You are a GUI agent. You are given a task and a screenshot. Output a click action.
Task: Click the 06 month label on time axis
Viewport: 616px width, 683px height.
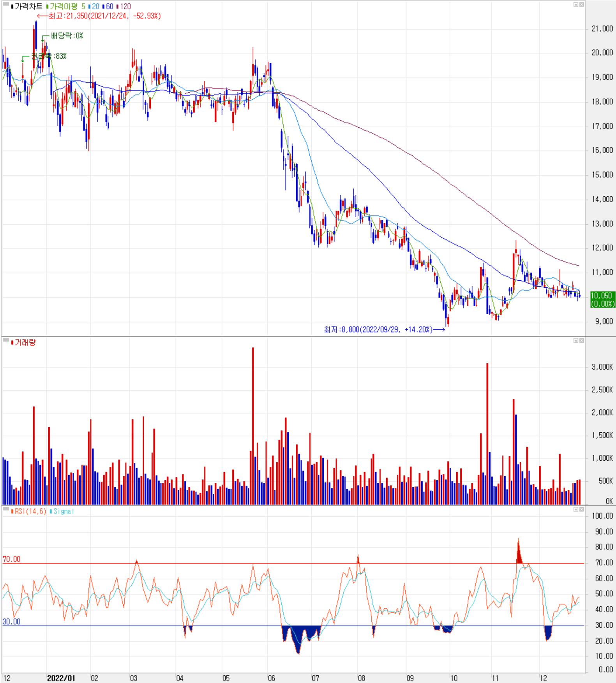(272, 678)
